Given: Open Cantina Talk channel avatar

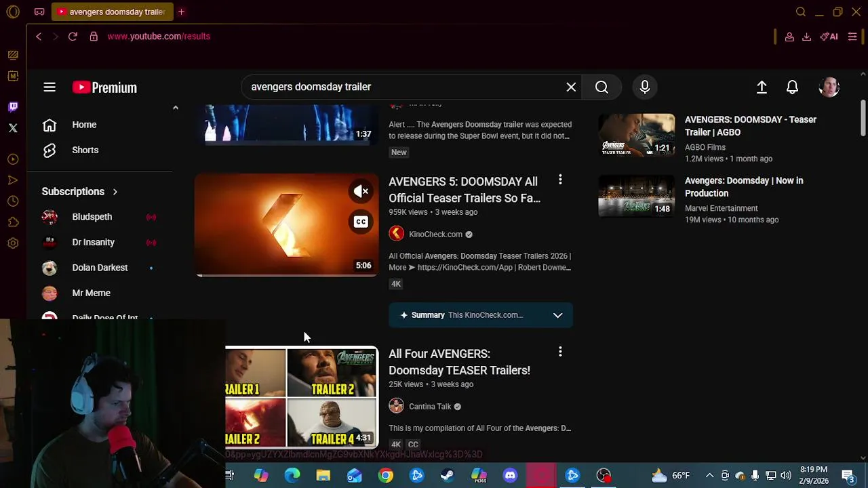Looking at the screenshot, I should [396, 406].
